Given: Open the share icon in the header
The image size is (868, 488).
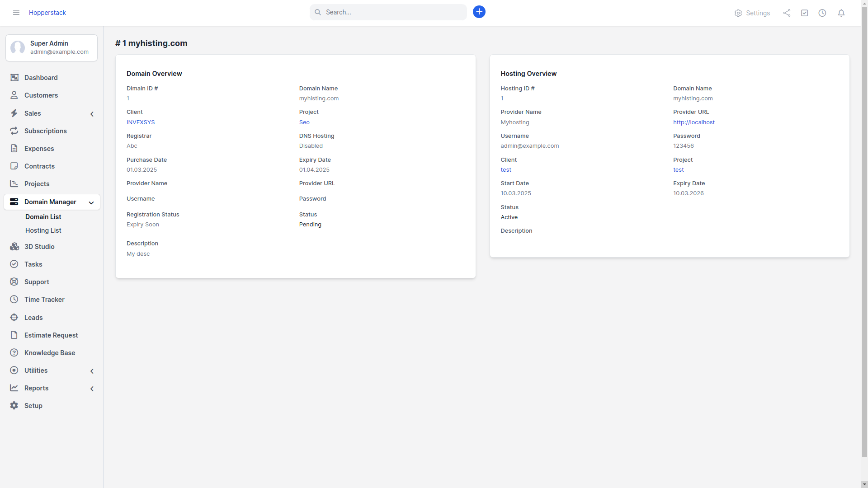Looking at the screenshot, I should click(x=787, y=13).
